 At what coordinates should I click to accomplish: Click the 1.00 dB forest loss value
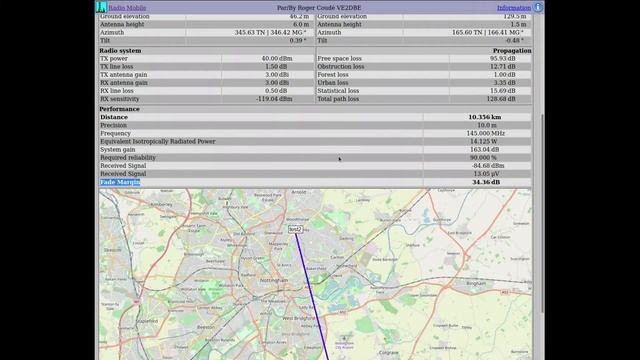point(504,75)
